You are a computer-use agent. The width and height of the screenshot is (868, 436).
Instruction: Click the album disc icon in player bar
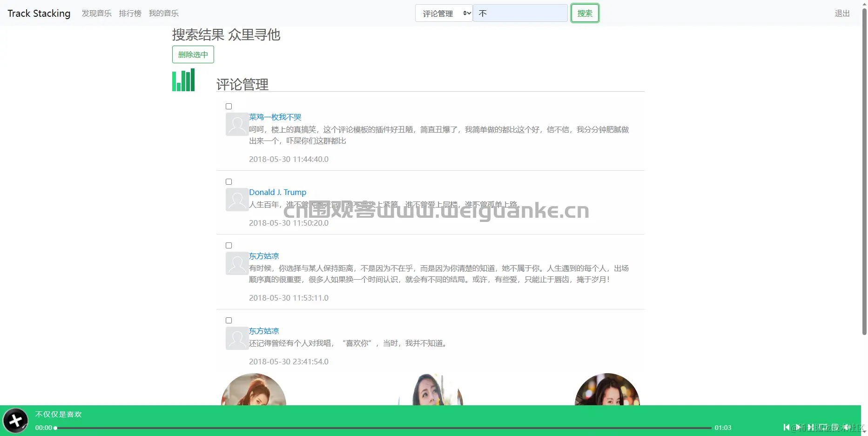click(15, 421)
